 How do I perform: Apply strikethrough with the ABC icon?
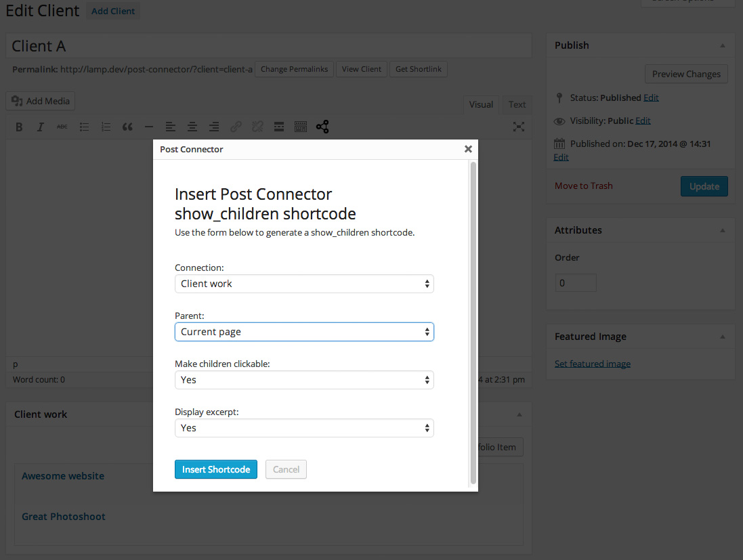tap(62, 127)
